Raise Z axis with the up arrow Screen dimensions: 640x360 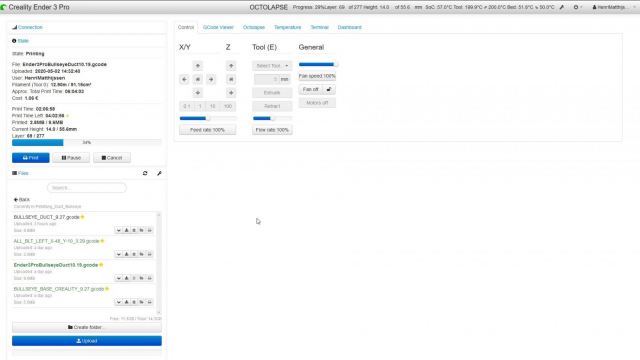click(231, 66)
